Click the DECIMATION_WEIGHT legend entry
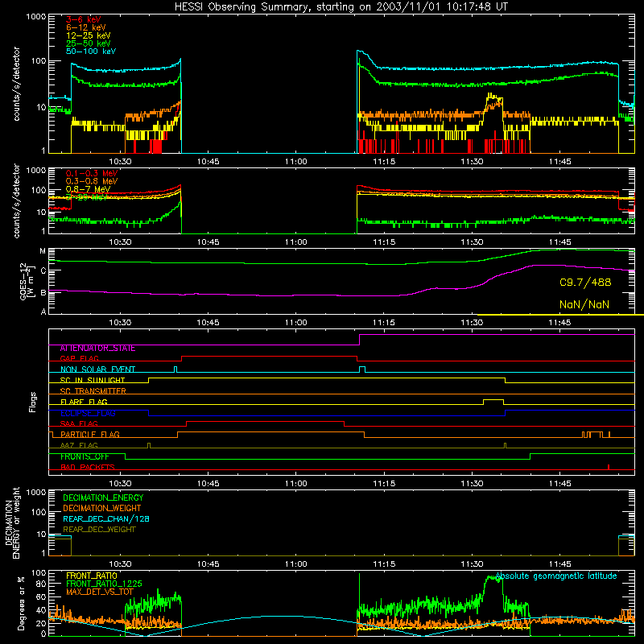The width and height of the screenshot is (644, 644). [102, 508]
